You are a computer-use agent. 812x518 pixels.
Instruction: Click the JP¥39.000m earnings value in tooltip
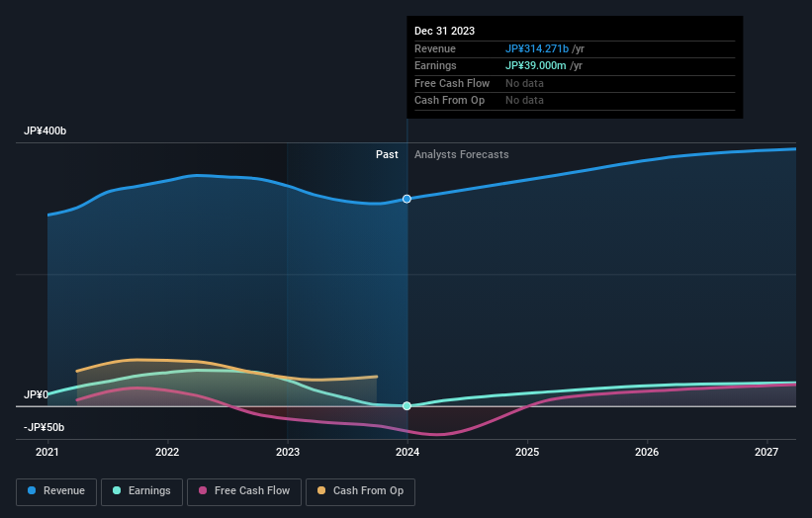[535, 65]
